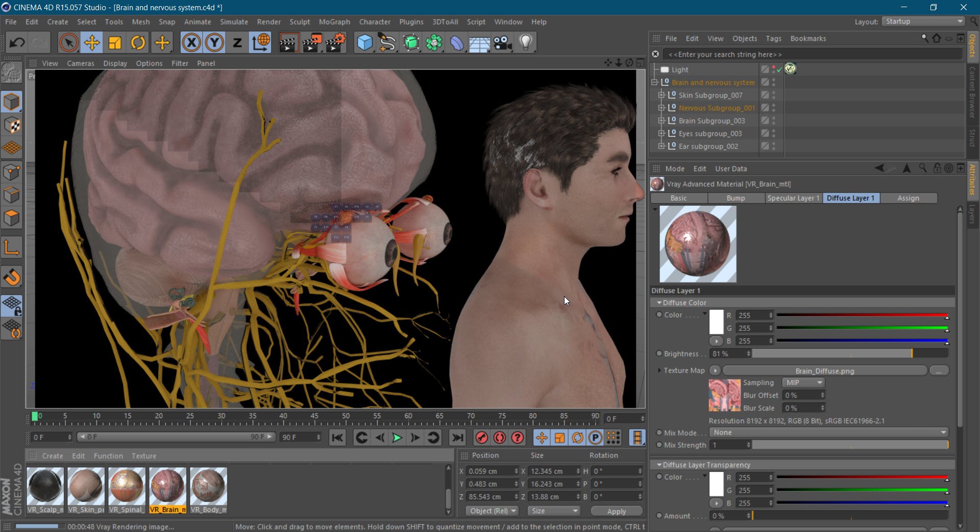Render the active view (clapperboard)
This screenshot has width=980, height=532.
pyautogui.click(x=288, y=43)
